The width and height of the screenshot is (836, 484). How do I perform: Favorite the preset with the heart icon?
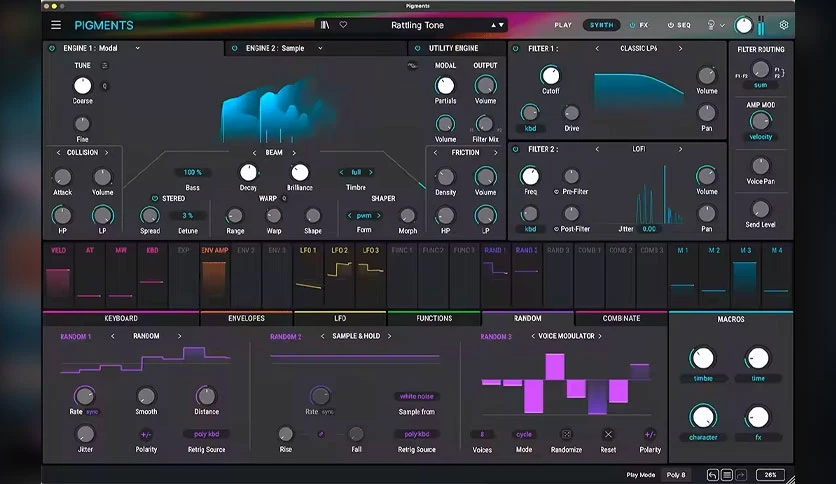click(343, 25)
